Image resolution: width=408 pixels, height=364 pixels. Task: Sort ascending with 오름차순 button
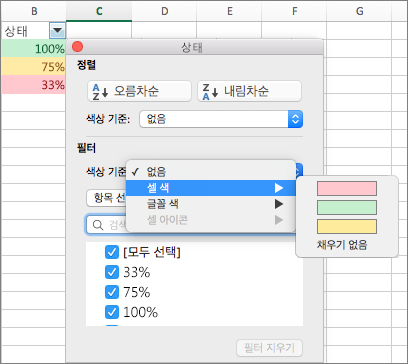(x=139, y=91)
